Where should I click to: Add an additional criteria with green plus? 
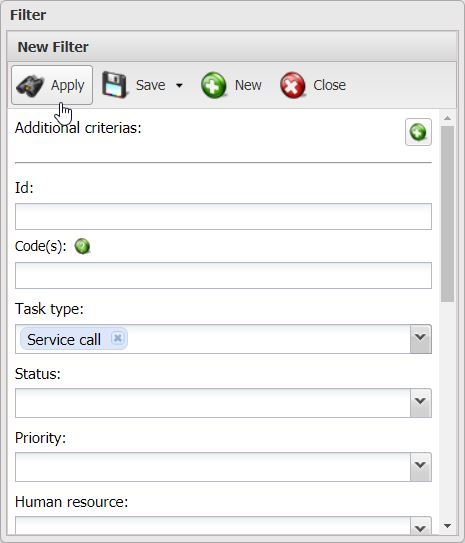point(418,132)
